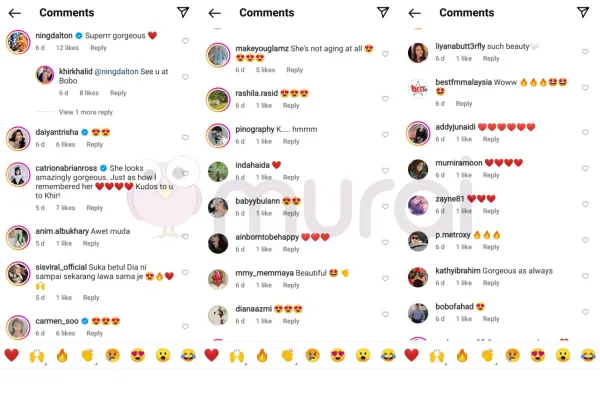Image resolution: width=600 pixels, height=400 pixels.
Task: Expand 'View 1 more reply' under ningdalton
Action: 86,112
